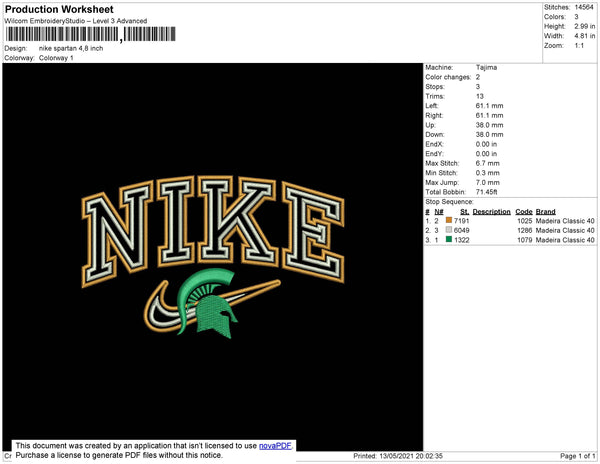600x464 pixels.
Task: Open the novaPDF link
Action: (275, 446)
